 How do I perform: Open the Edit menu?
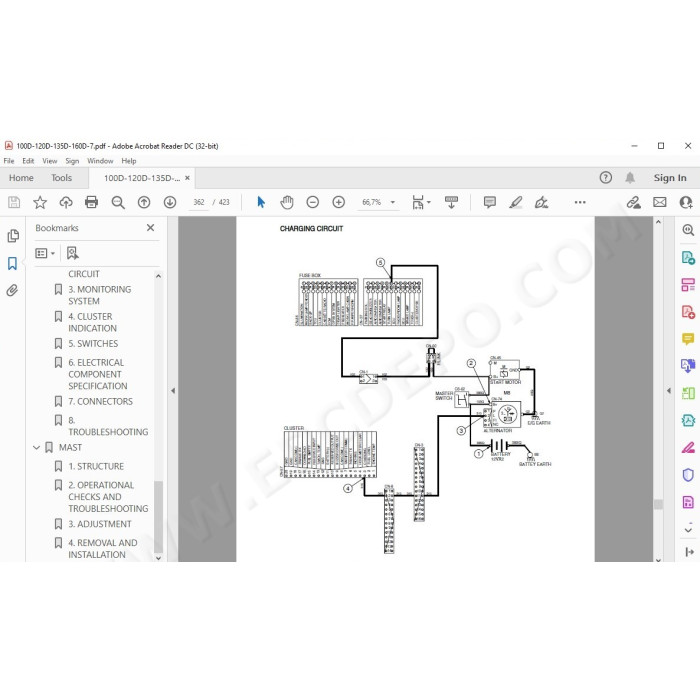(28, 161)
